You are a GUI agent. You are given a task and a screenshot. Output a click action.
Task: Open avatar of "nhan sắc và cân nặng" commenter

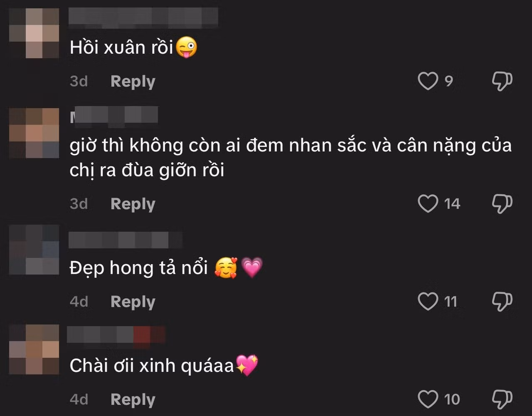point(34,133)
